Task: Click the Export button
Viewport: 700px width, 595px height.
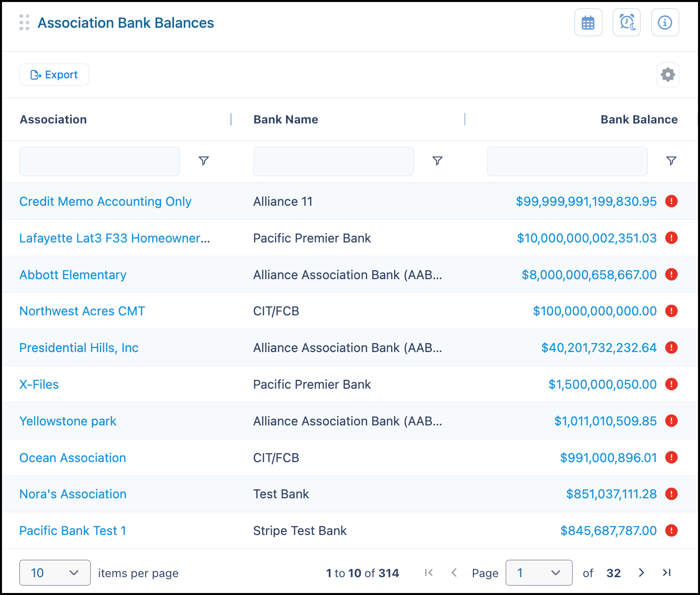Action: pos(54,75)
